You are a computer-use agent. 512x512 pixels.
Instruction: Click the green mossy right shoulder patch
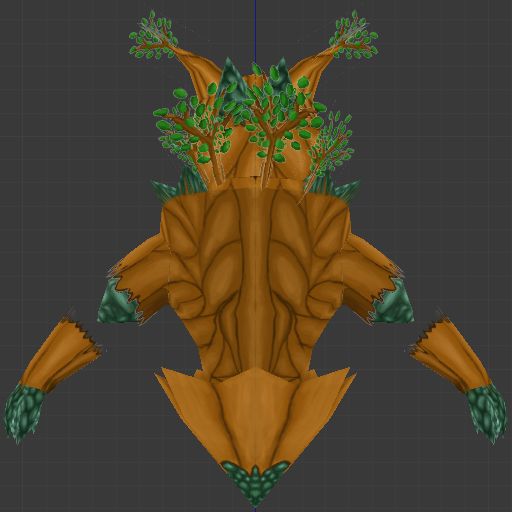(x=393, y=303)
